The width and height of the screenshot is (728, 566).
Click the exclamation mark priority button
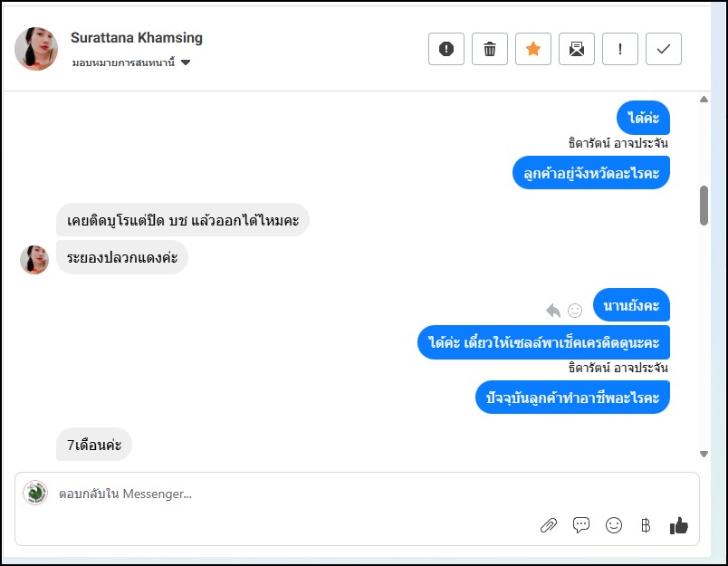(620, 50)
